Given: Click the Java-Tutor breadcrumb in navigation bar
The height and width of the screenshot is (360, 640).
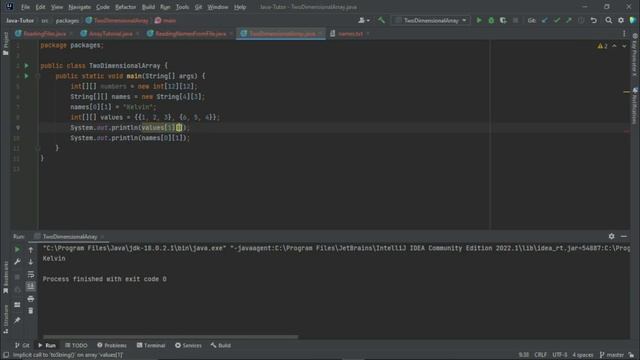Looking at the screenshot, I should [x=20, y=20].
